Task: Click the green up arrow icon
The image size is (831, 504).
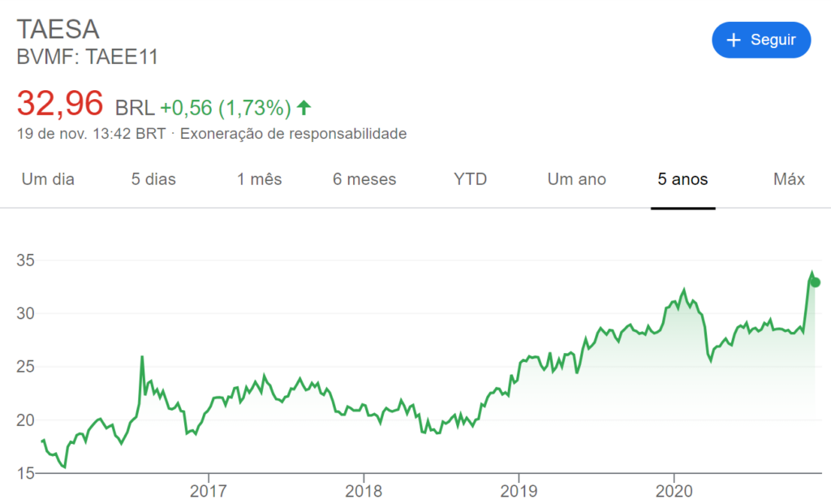Action: pos(304,108)
